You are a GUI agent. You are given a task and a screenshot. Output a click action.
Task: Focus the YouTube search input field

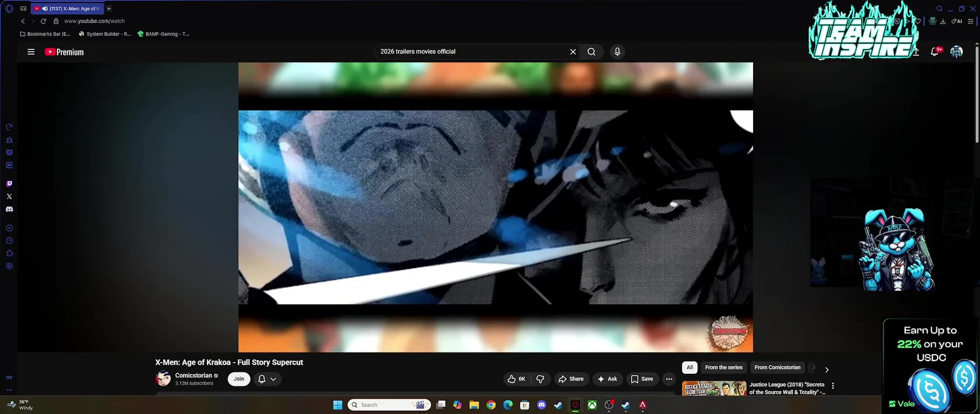[471, 52]
